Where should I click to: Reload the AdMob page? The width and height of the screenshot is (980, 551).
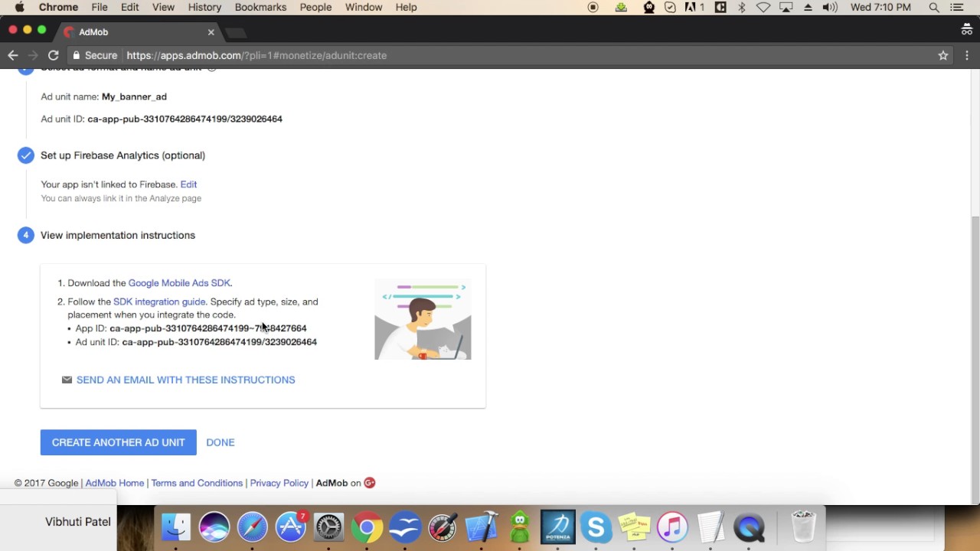(54, 55)
